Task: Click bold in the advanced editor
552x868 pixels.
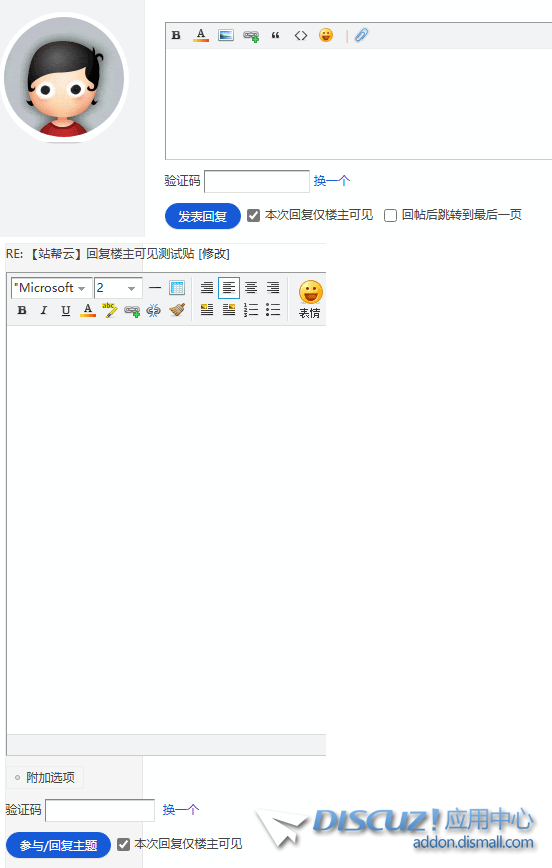Action: point(22,310)
